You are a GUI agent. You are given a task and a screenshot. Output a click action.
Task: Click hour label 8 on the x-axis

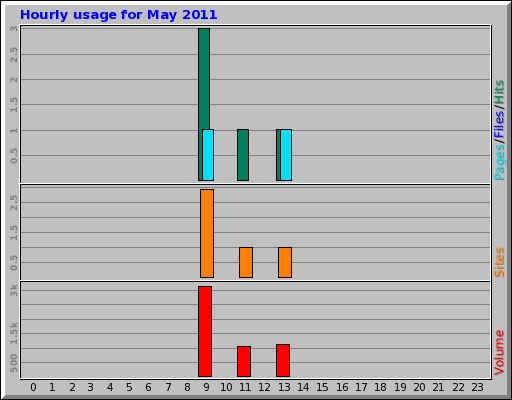point(187,387)
